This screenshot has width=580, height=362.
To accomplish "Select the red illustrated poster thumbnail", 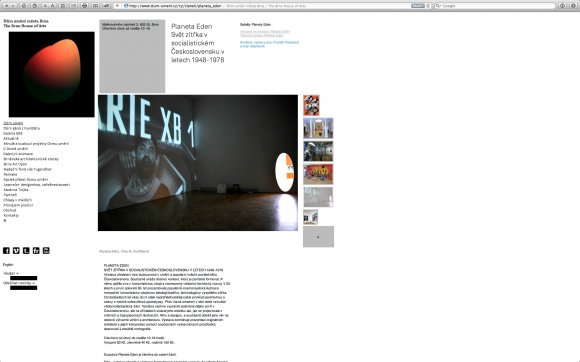I will click(311, 105).
